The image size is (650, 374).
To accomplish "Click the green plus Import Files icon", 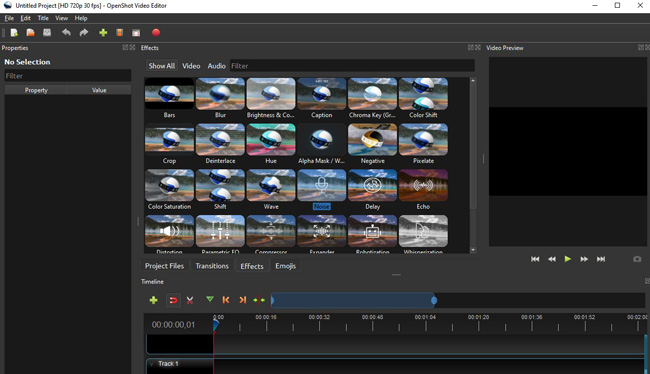I will point(103,33).
